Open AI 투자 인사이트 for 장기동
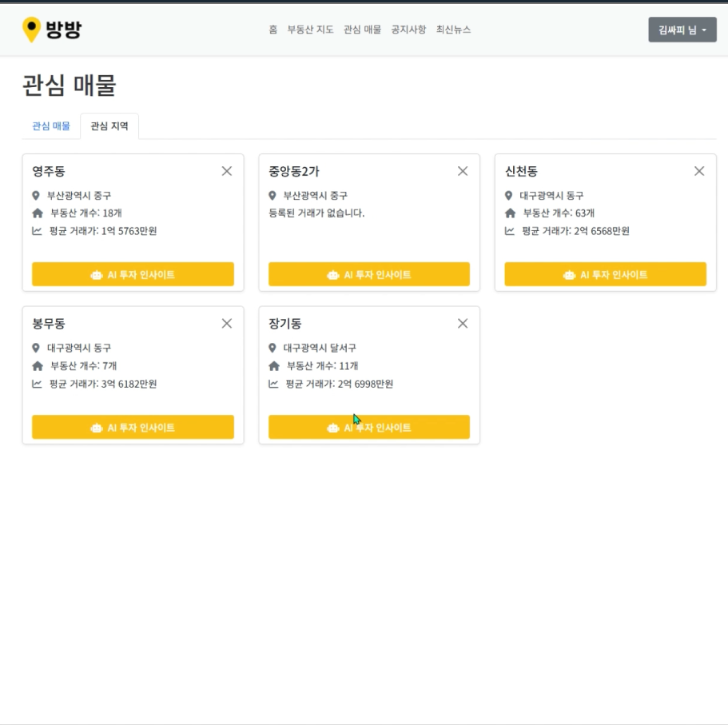This screenshot has width=728, height=725. (x=369, y=428)
